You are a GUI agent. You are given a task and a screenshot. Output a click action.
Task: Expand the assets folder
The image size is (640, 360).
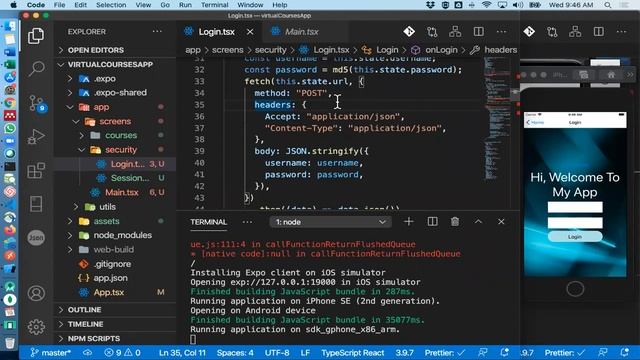click(x=106, y=221)
